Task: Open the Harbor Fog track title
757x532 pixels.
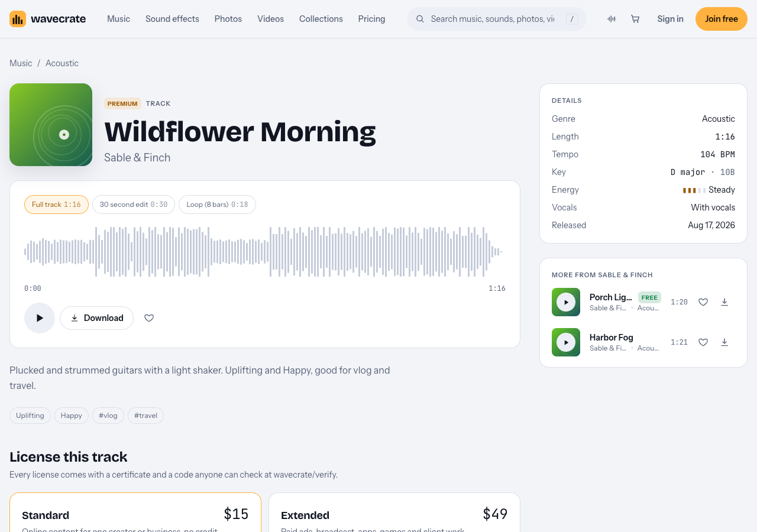Action: (x=612, y=338)
